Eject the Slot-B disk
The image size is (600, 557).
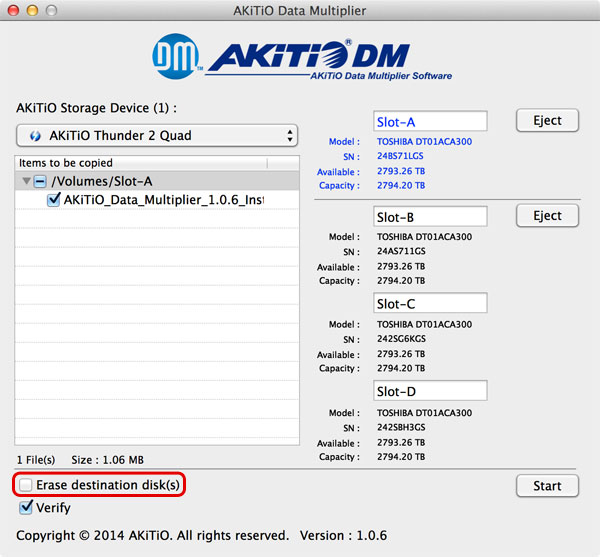547,215
